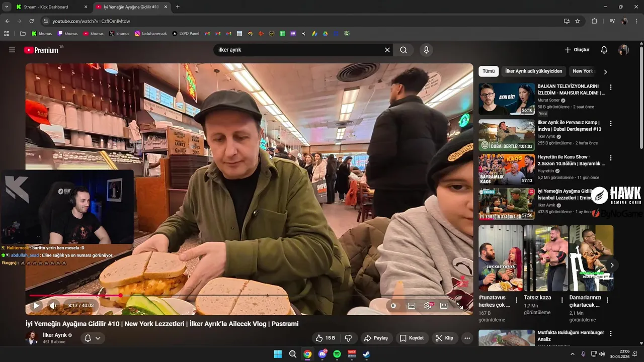Open YouTube account avatar menu
The width and height of the screenshot is (644, 362).
tap(623, 50)
